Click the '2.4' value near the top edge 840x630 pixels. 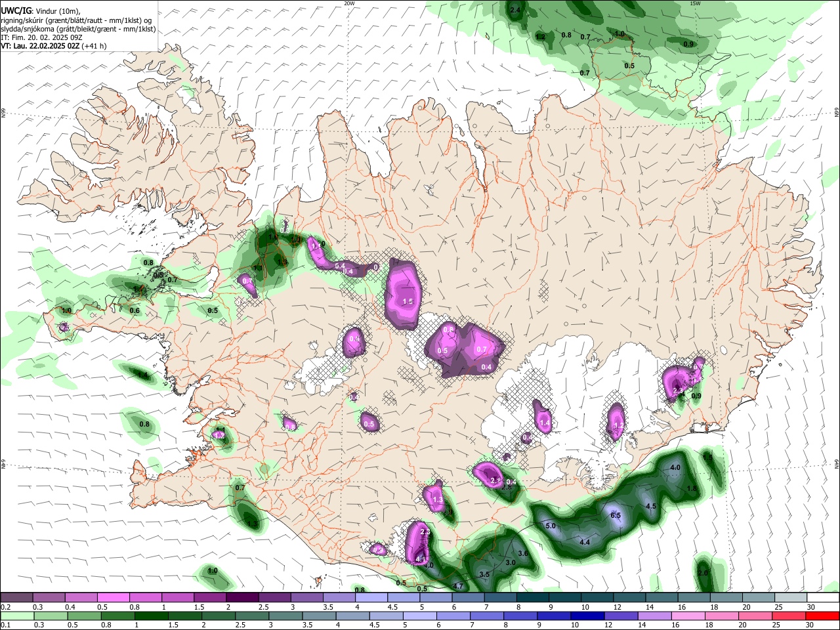click(x=515, y=10)
